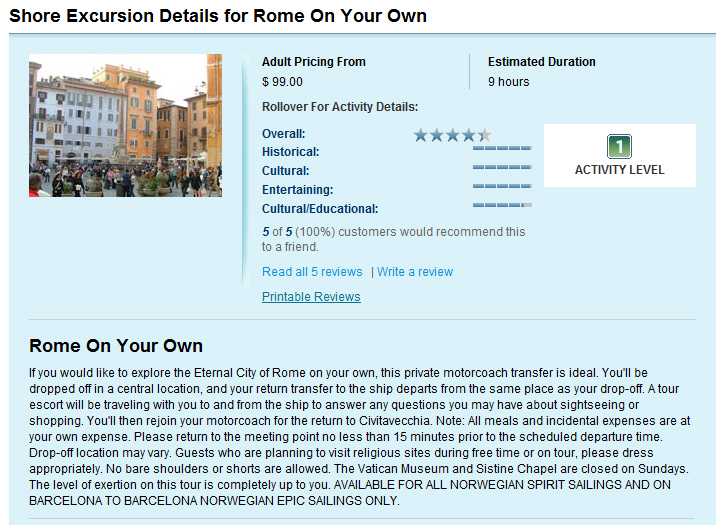Click the Rollover For Activity Details text
Screen dimensions: 722x525
(x=340, y=107)
